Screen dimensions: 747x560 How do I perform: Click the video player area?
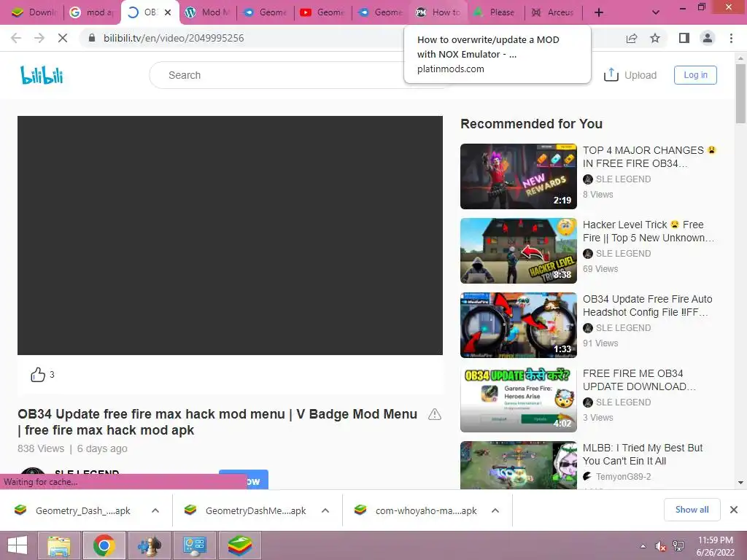(x=230, y=236)
